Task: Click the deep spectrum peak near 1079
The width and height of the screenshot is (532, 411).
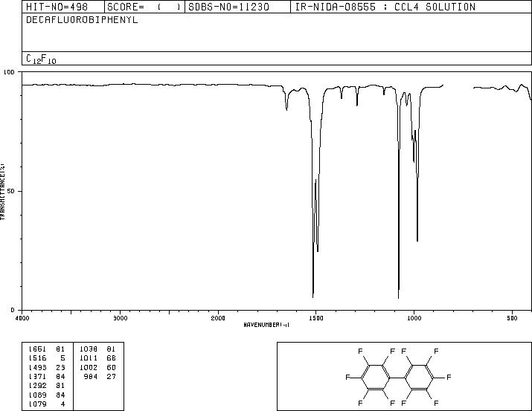Action: [x=398, y=297]
